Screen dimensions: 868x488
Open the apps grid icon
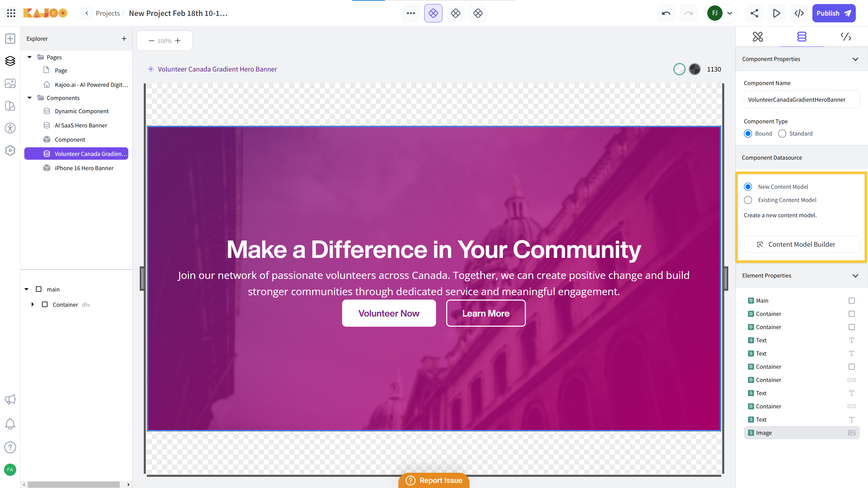pyautogui.click(x=11, y=13)
